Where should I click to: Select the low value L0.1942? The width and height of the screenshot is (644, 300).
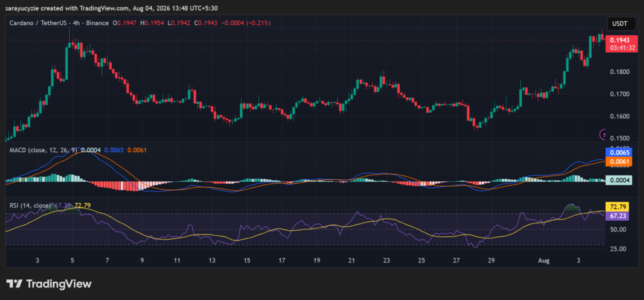pyautogui.click(x=179, y=23)
